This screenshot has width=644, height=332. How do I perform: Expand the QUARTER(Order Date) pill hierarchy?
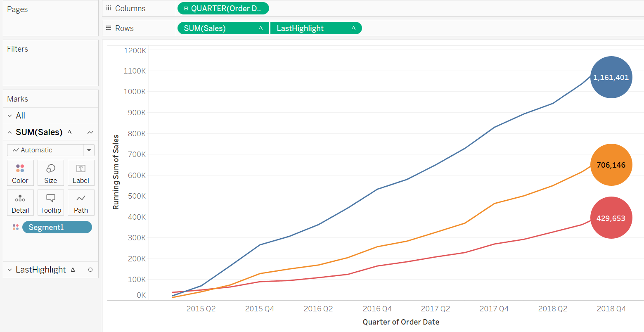tap(186, 8)
